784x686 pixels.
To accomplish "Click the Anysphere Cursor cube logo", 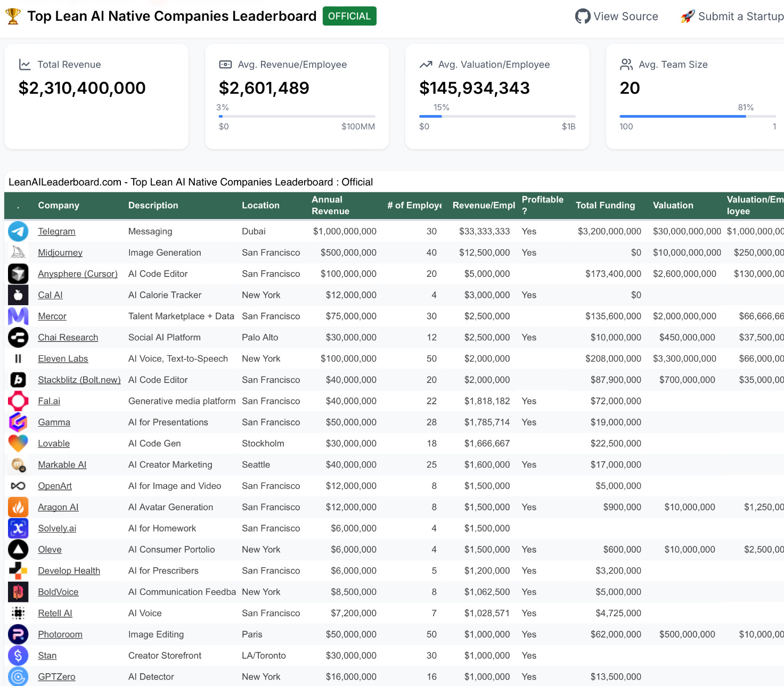I will (x=18, y=274).
